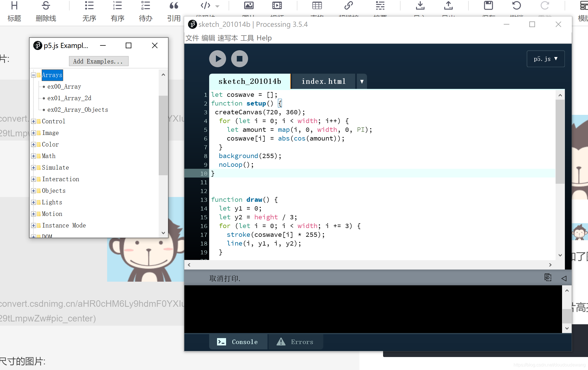Insert an unordered list with toolbar icon
Image resolution: width=588 pixels, height=370 pixels.
89,6
